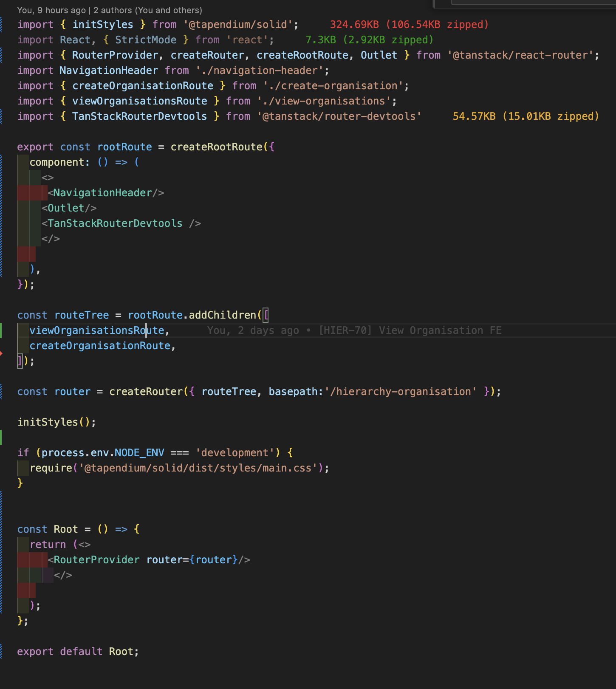Open the "2 authors (You and others)" CodeLens
616x689 pixels.
coord(148,10)
